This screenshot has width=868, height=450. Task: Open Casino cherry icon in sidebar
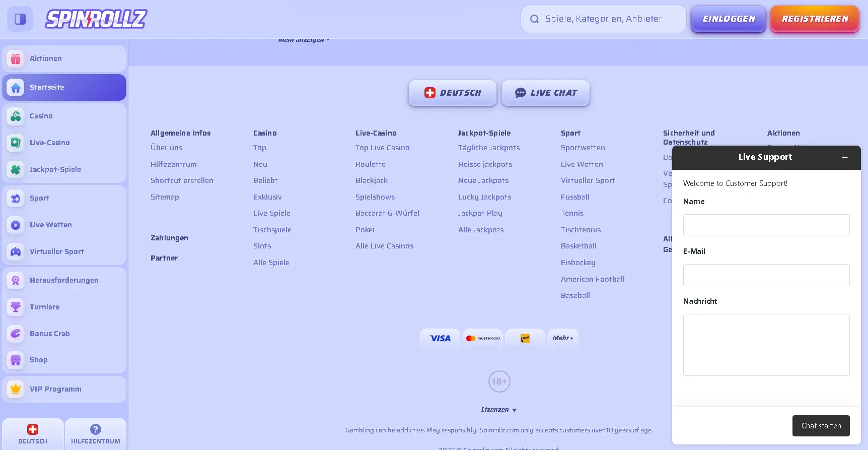(16, 116)
